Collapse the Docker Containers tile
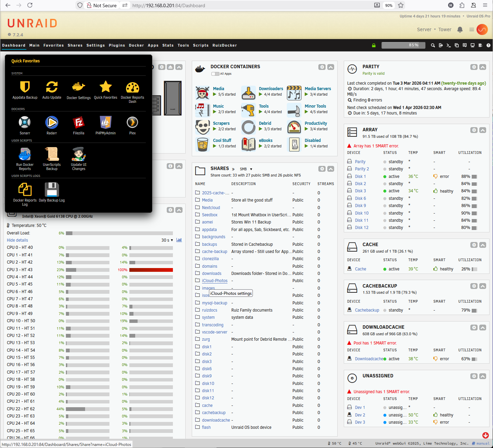This screenshot has width=493, height=448. point(331,67)
